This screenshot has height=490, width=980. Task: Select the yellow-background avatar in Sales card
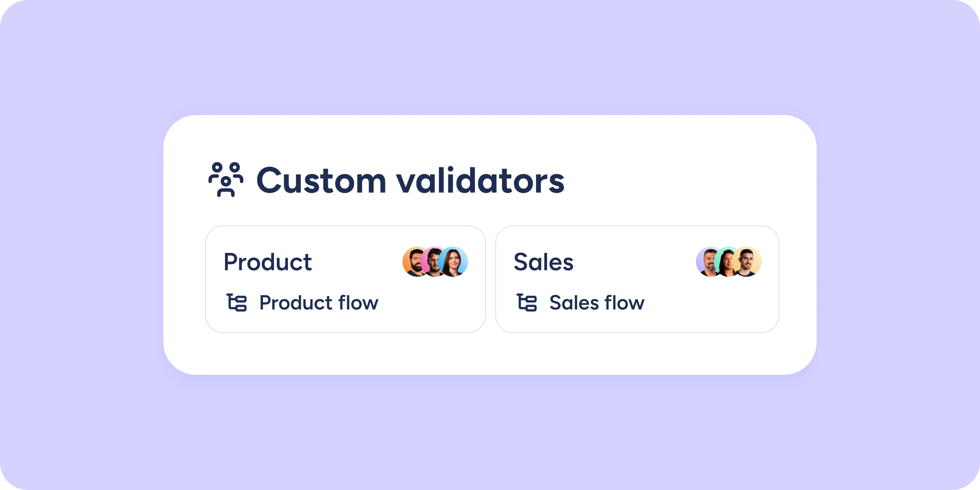tap(748, 262)
